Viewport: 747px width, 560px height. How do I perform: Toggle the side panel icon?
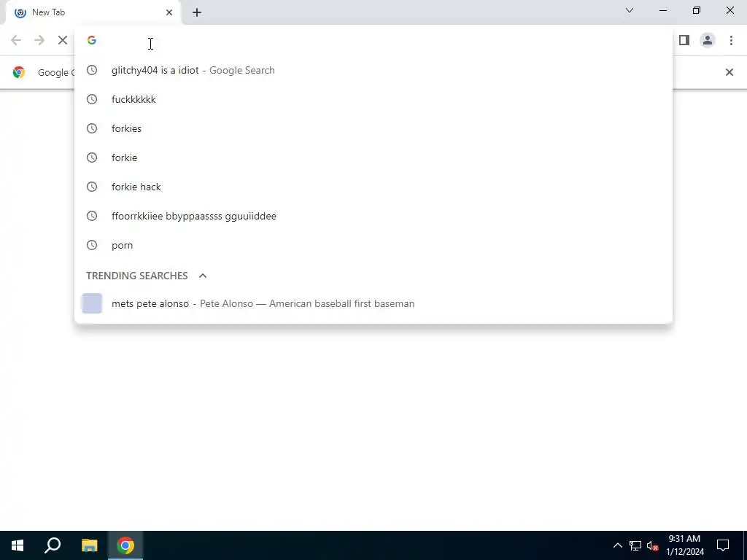click(684, 41)
